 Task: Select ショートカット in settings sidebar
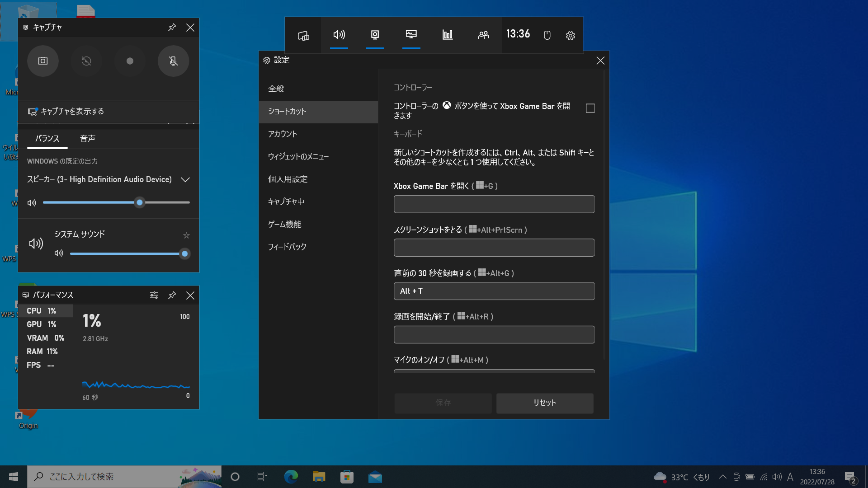point(318,112)
